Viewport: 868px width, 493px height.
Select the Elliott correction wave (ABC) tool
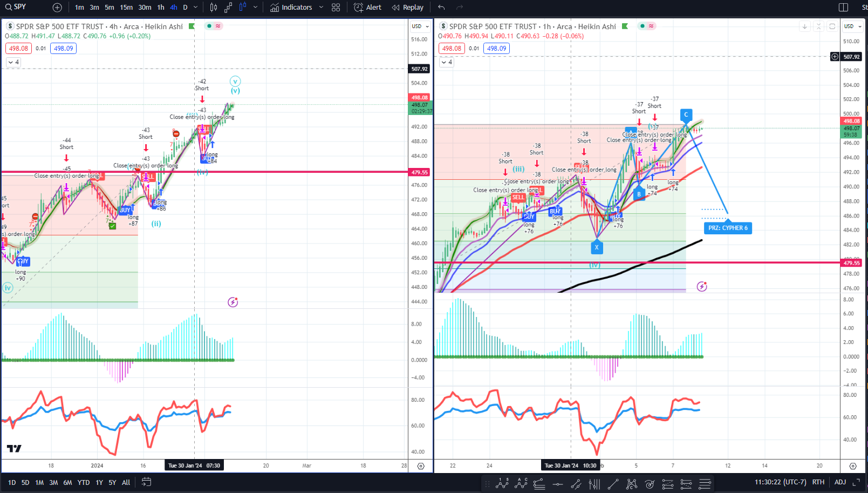[521, 484]
